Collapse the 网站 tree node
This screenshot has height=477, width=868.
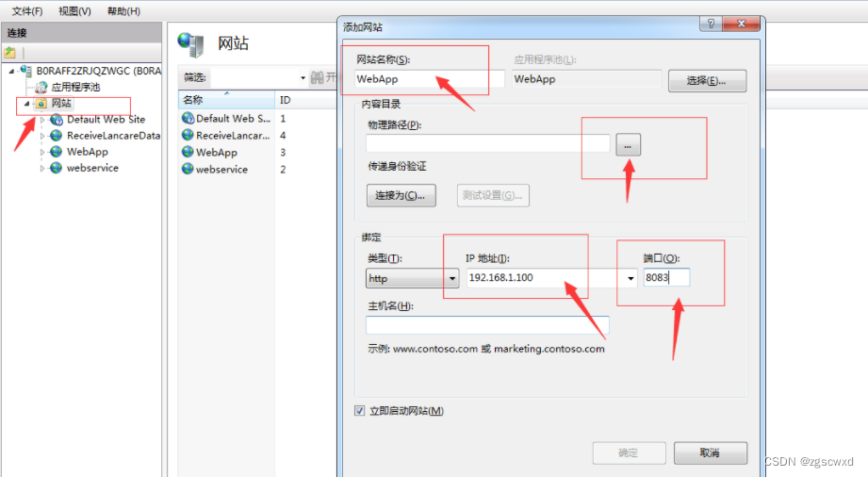[x=26, y=104]
